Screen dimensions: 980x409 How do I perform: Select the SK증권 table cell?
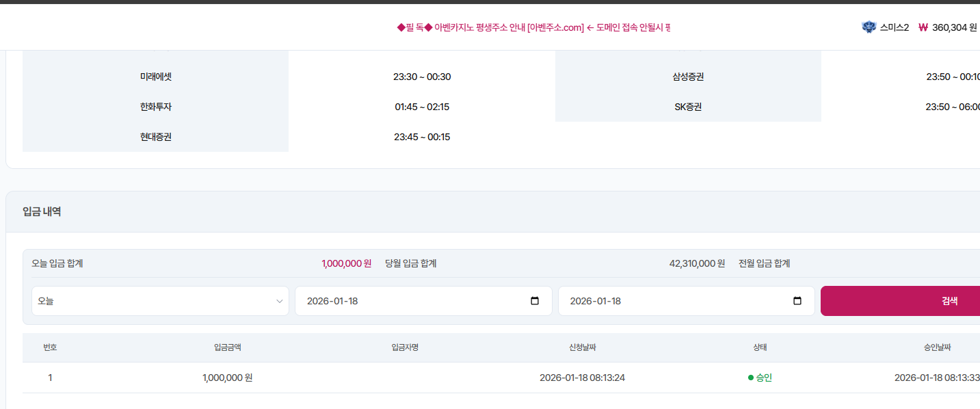tap(688, 107)
